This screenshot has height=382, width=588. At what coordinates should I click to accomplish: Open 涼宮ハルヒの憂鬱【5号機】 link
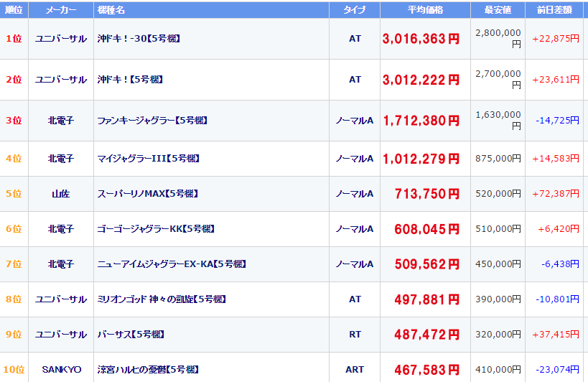148,370
